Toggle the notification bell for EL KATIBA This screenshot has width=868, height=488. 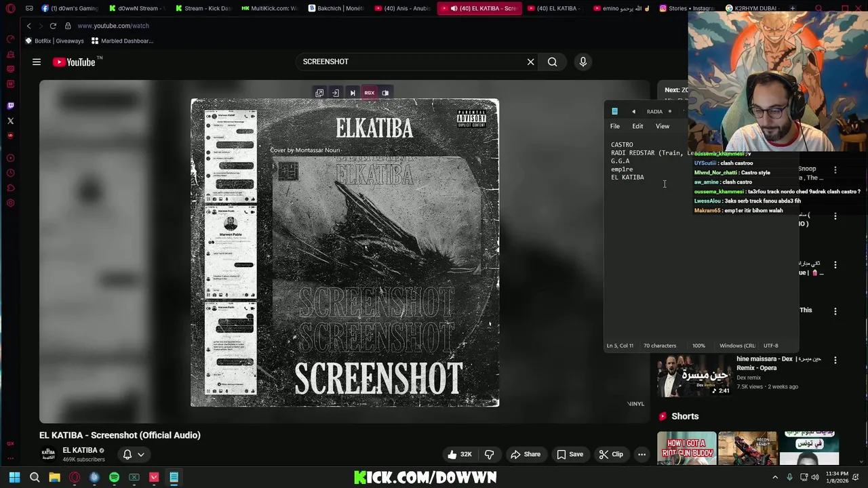coord(127,455)
